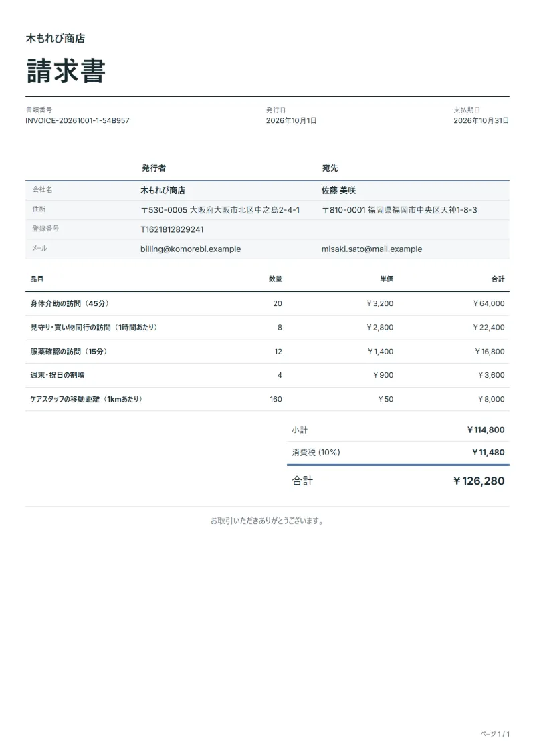Click quantity 4 for 週末・祝日の割増
The image size is (535, 756).
point(280,375)
